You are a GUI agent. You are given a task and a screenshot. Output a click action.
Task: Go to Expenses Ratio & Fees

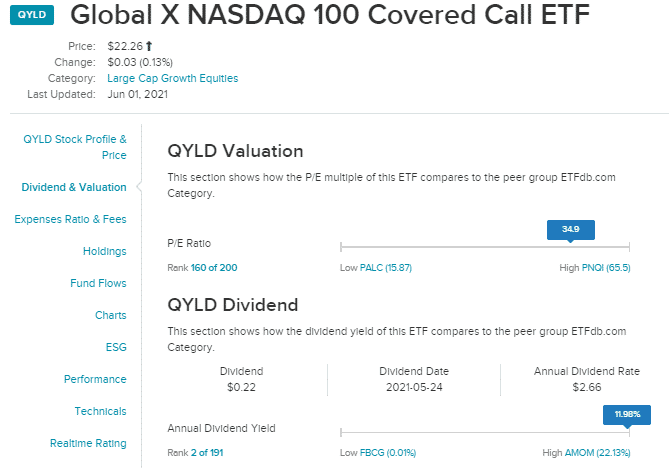[x=70, y=219]
